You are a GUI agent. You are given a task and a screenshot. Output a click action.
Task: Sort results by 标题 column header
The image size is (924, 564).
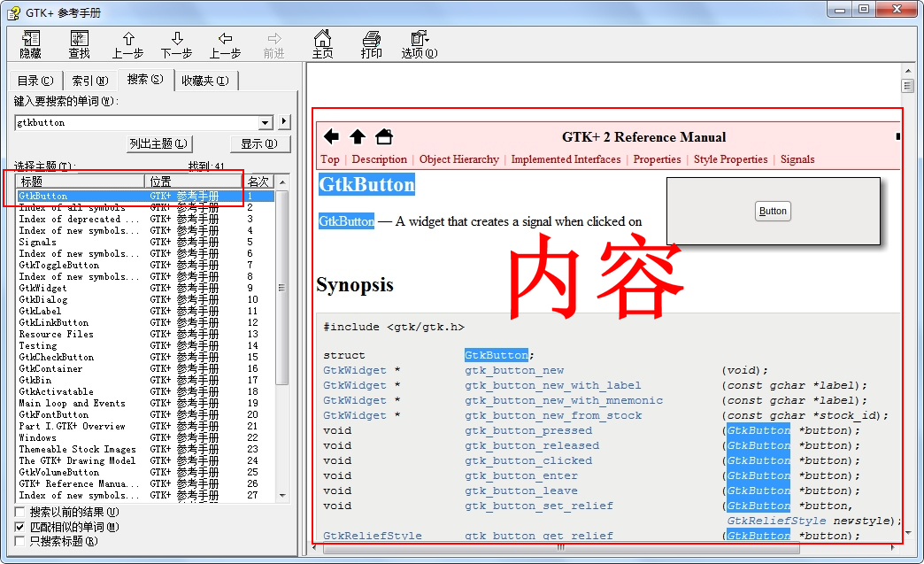click(x=81, y=181)
